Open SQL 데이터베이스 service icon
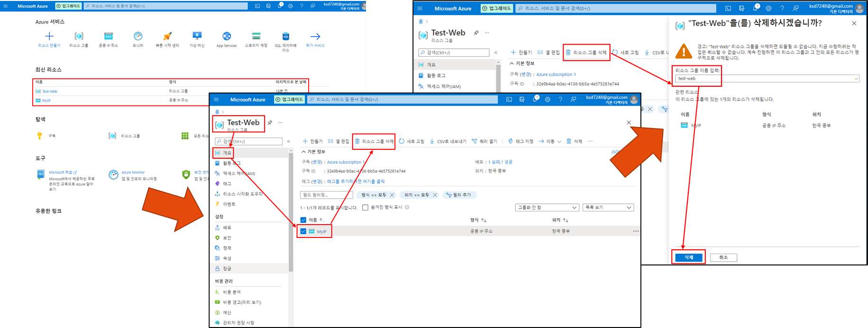 point(285,36)
